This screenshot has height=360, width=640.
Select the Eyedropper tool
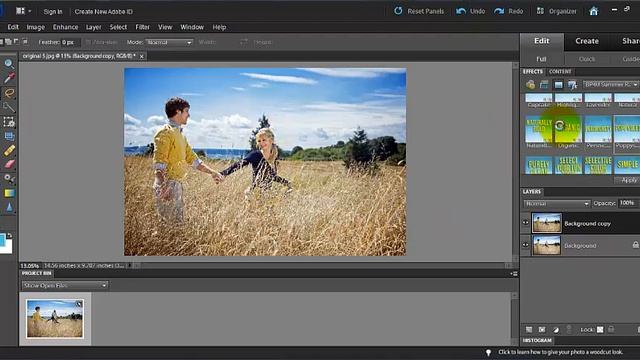9,78
